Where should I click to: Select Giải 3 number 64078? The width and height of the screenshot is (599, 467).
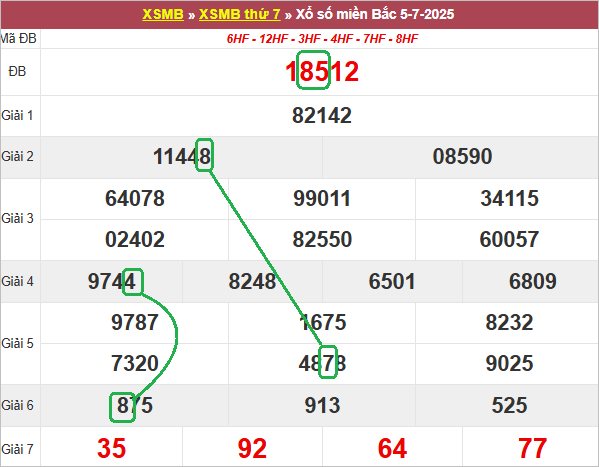pyautogui.click(x=135, y=198)
